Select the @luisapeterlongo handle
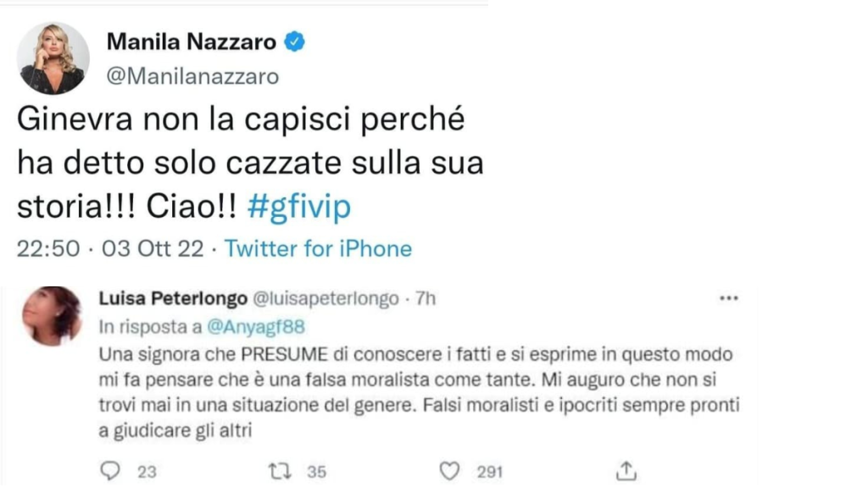Screen dimensions: 868x488 point(326,298)
